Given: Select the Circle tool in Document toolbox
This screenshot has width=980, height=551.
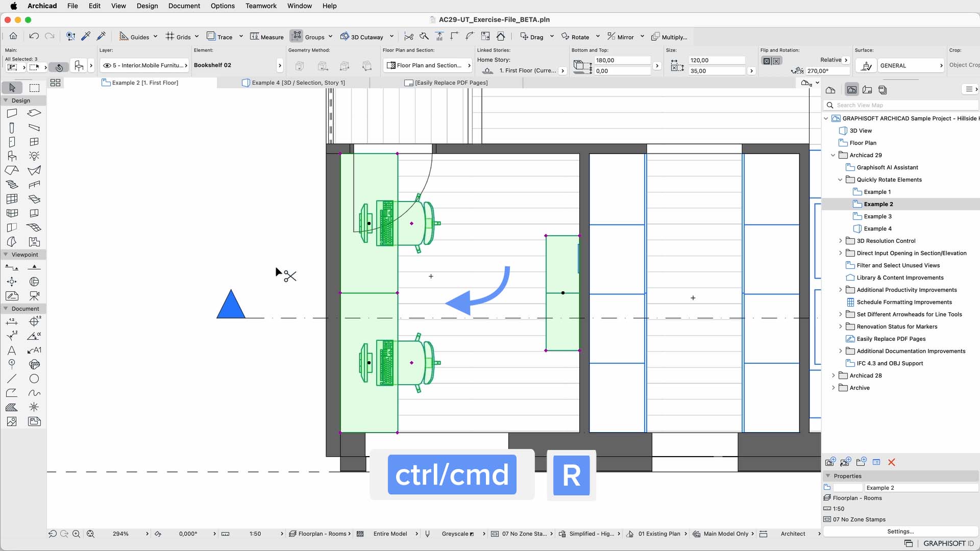Looking at the screenshot, I should (x=34, y=379).
